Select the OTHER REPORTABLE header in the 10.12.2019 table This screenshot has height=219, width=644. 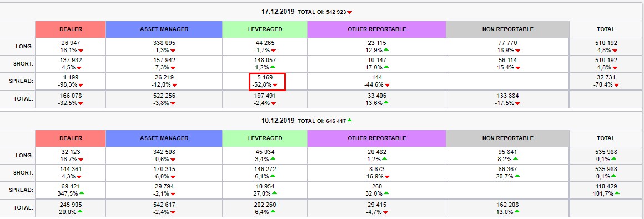tap(376, 138)
